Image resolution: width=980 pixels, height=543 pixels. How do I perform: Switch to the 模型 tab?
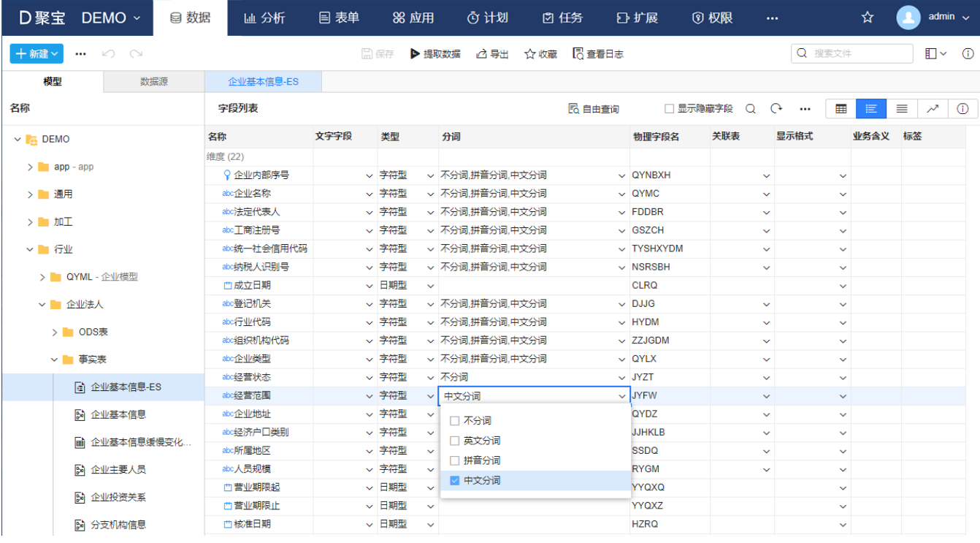(53, 82)
